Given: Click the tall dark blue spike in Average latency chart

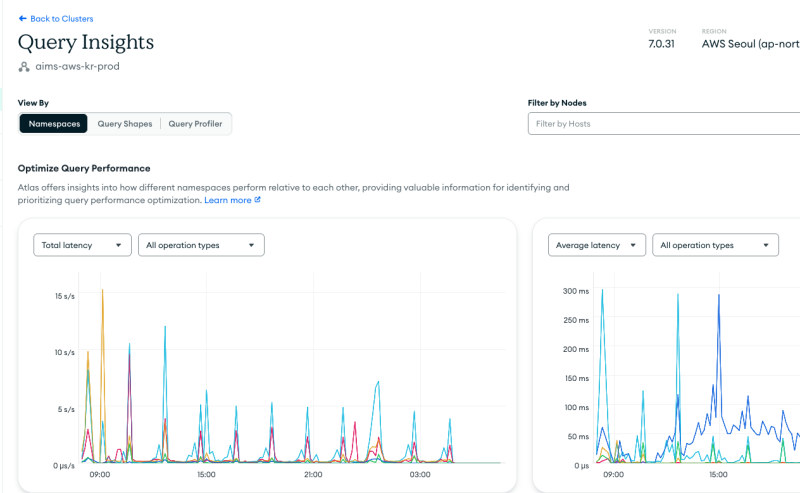Looking at the screenshot, I should coord(718,295).
